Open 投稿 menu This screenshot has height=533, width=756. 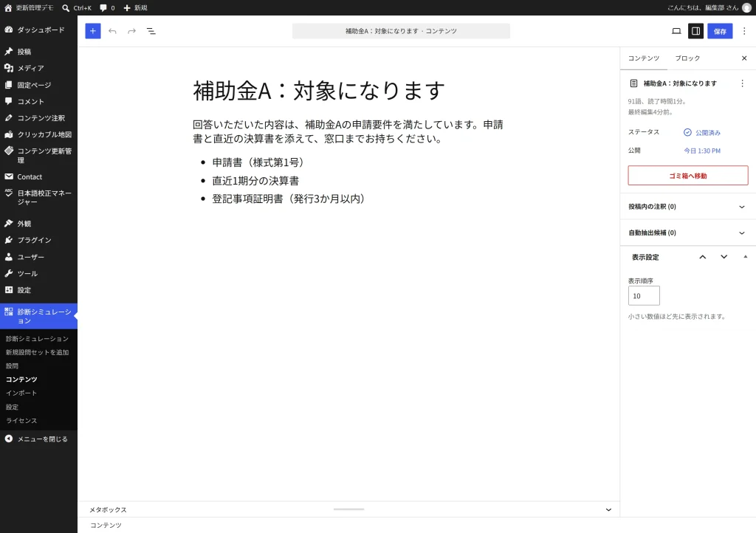(x=38, y=52)
